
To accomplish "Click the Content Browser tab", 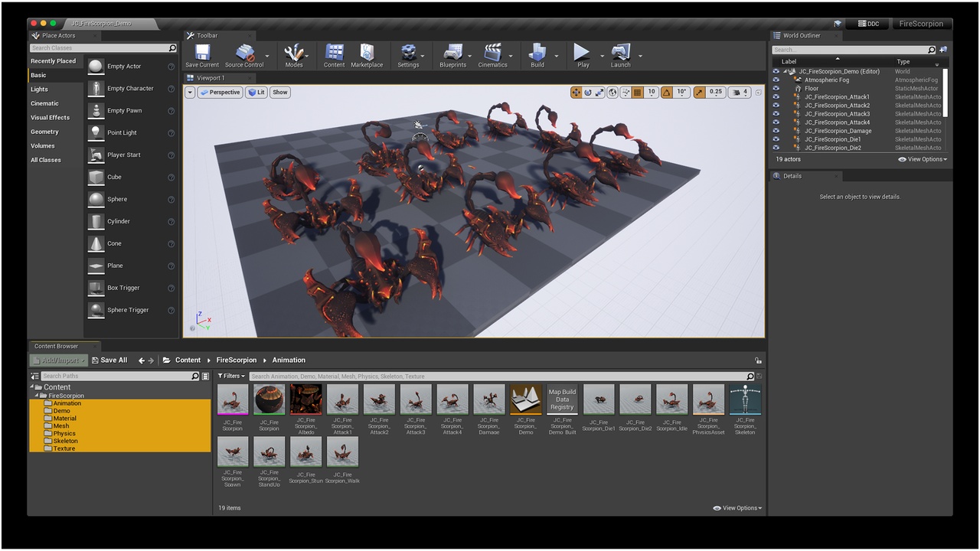I will [56, 347].
